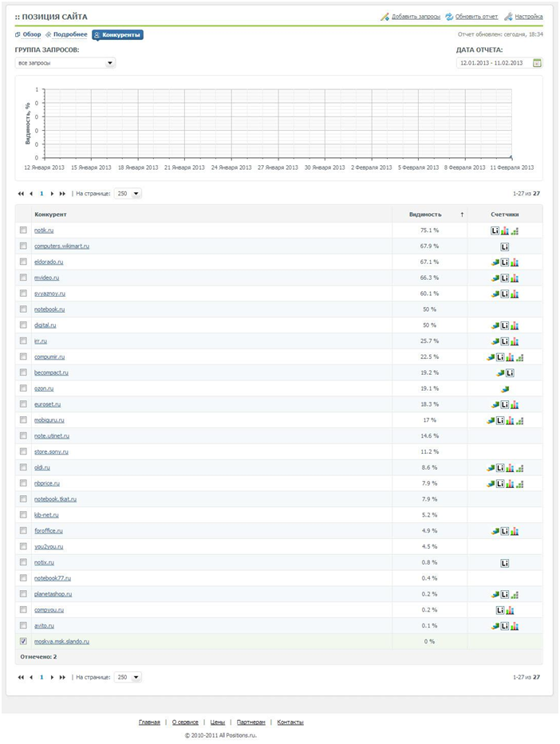Screen dimensions: 560x744
Task: Open the bottom per-page 250 dropdown
Action: 128,677
